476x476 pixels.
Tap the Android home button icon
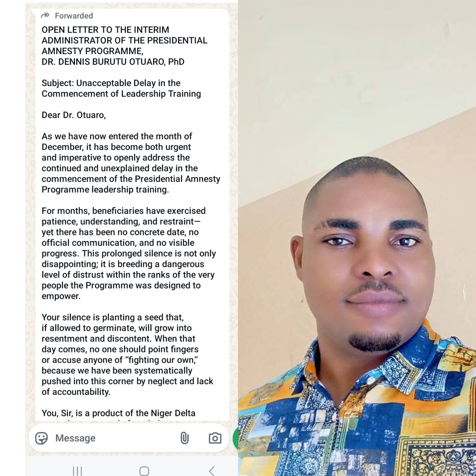click(144, 471)
